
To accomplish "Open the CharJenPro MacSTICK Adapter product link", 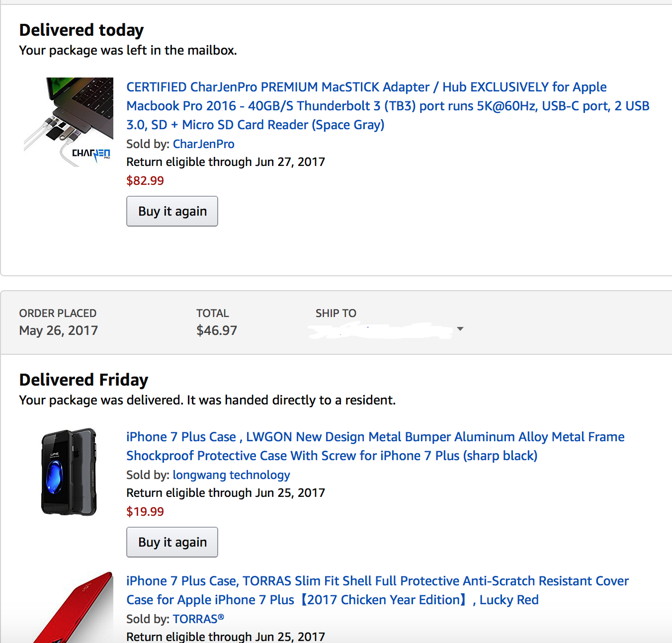I will 388,106.
